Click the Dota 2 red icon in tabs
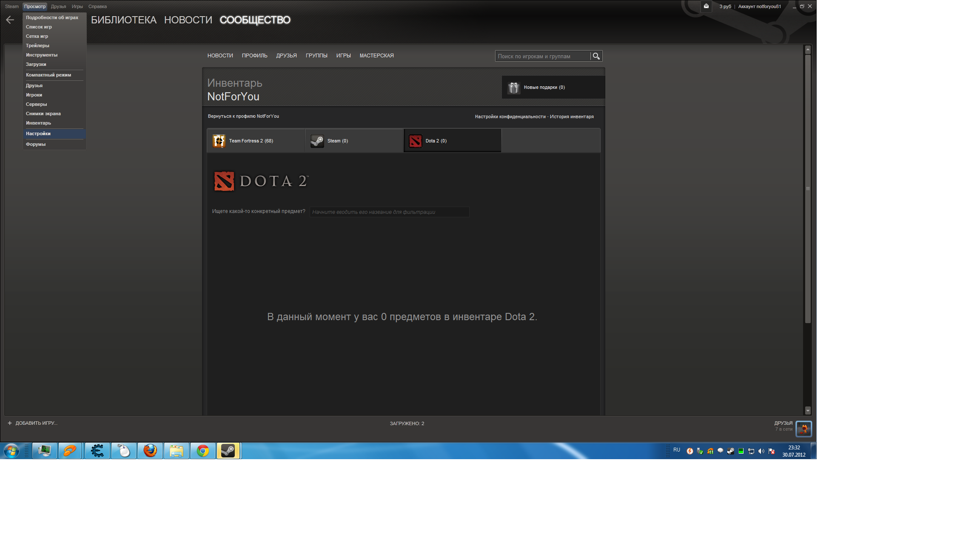 click(415, 141)
